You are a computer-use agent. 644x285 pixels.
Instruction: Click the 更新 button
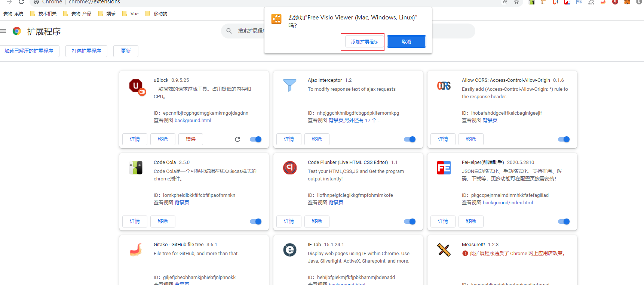pos(126,51)
